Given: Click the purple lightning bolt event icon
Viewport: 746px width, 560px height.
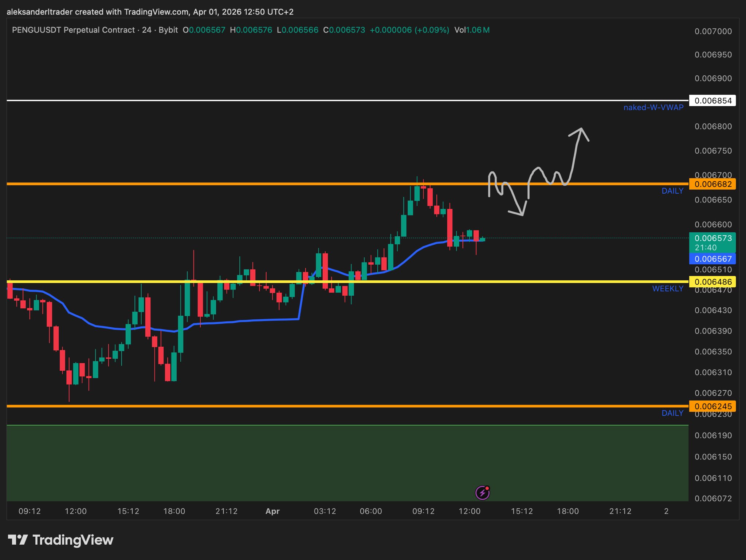Looking at the screenshot, I should click(482, 493).
